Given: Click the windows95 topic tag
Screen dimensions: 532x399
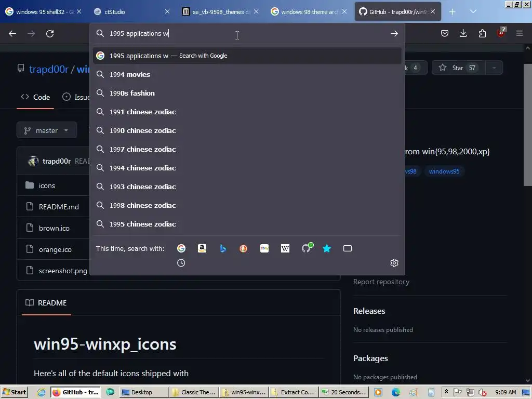Looking at the screenshot, I should pyautogui.click(x=444, y=171).
